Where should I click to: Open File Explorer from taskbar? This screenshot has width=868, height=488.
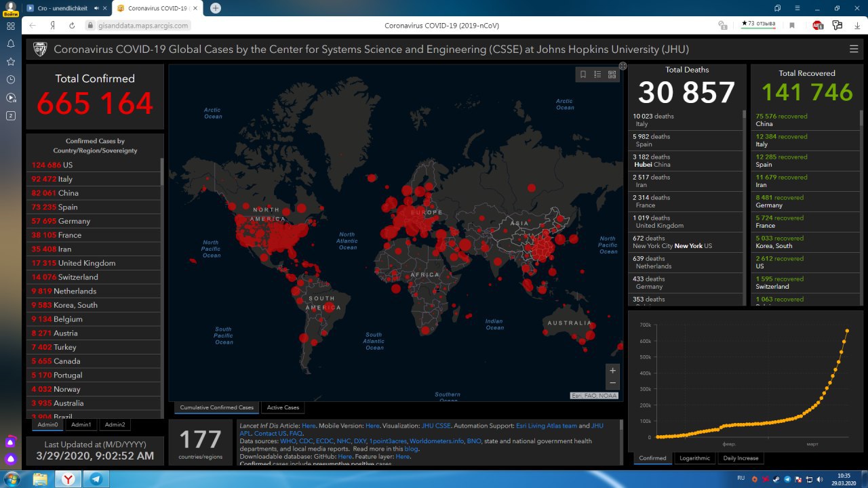[41, 479]
